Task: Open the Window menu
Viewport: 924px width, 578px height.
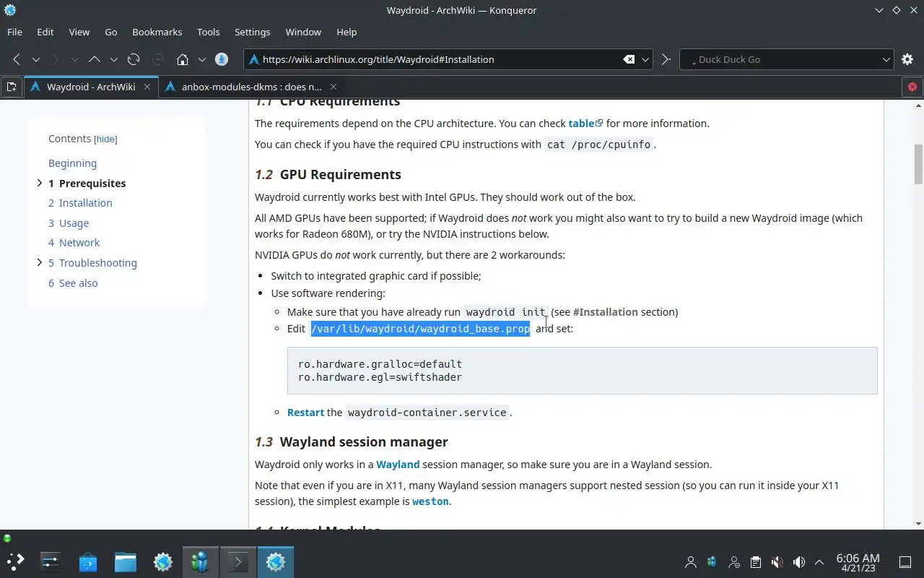Action: 303,32
